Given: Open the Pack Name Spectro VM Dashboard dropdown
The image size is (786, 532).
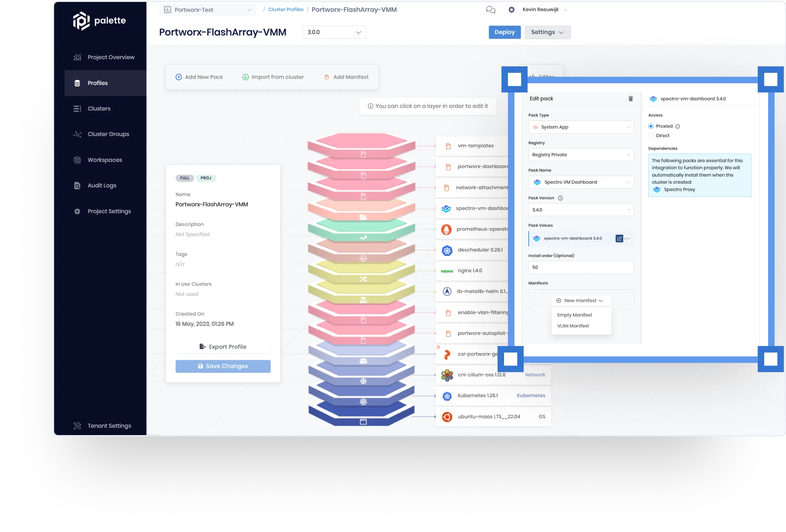Looking at the screenshot, I should [x=581, y=182].
